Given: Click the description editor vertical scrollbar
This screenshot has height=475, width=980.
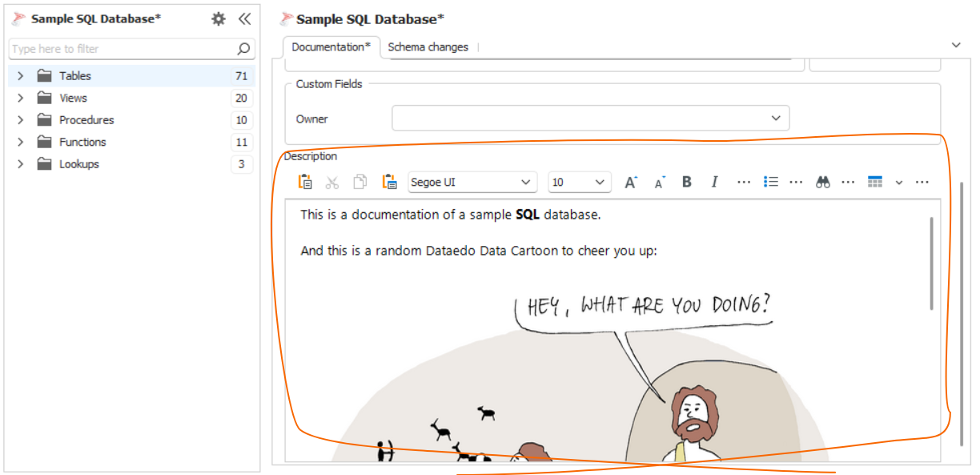Looking at the screenshot, I should 931,263.
